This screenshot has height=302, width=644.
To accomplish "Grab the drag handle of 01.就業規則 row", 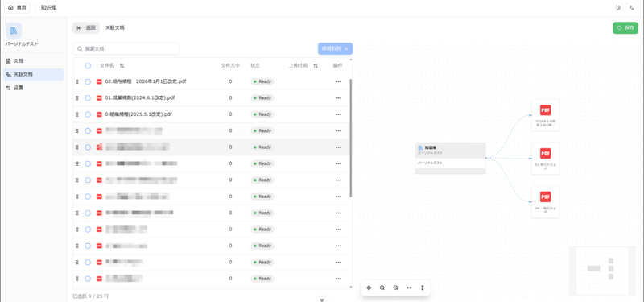I will (76, 98).
